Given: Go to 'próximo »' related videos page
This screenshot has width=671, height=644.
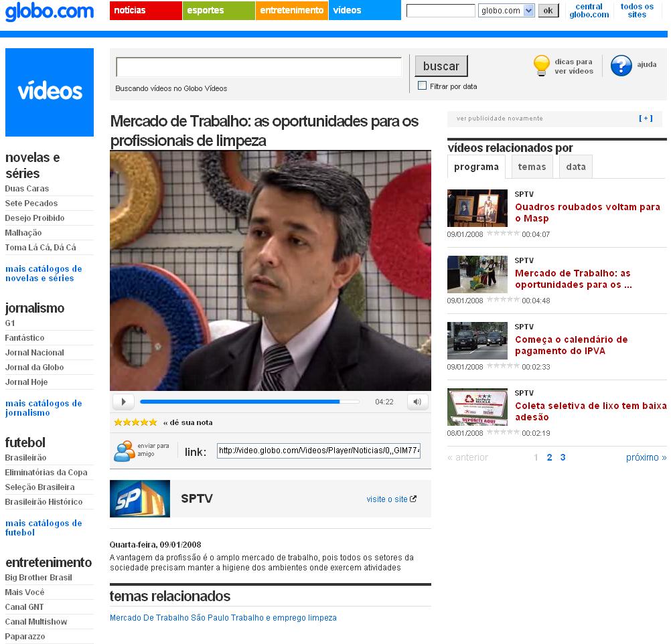Looking at the screenshot, I should (646, 457).
